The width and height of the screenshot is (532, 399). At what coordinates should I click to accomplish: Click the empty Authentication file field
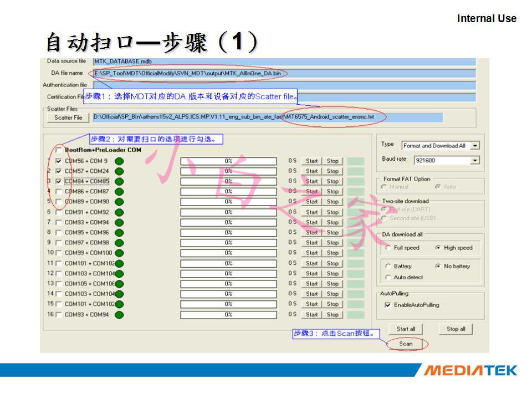[285, 85]
